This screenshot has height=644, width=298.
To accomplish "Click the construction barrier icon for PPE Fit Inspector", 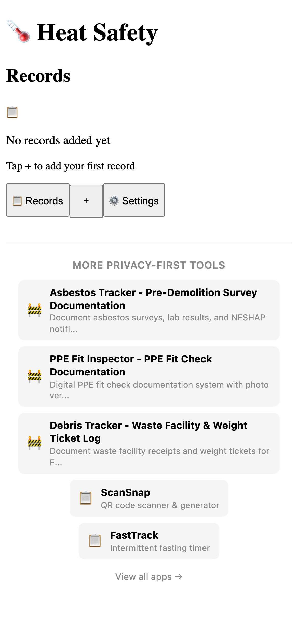I will pos(34,376).
